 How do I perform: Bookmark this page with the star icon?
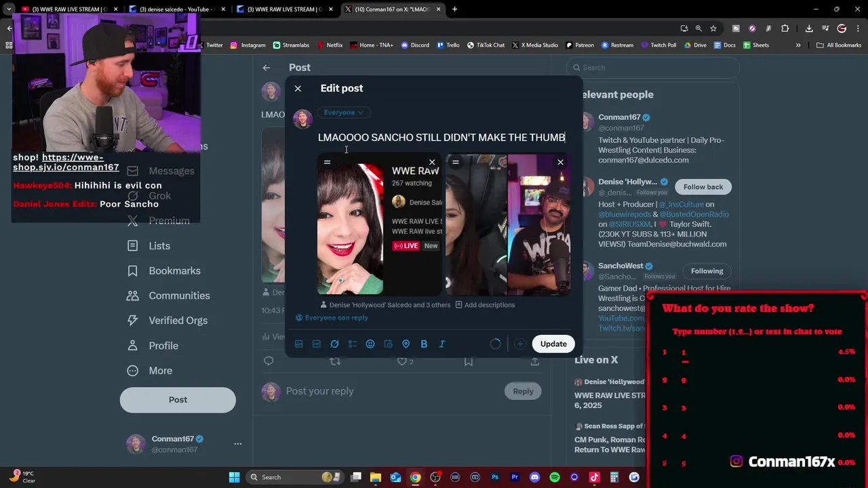click(x=713, y=28)
